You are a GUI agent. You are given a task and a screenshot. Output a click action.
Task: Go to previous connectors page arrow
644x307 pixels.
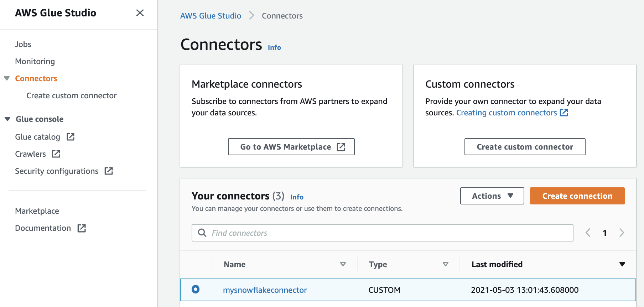pyautogui.click(x=588, y=233)
